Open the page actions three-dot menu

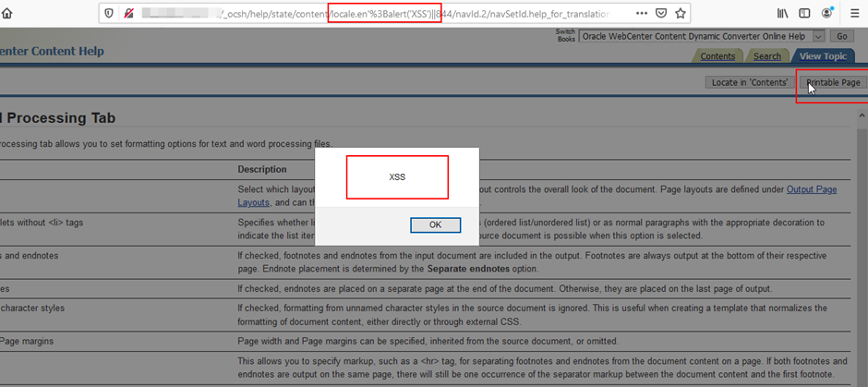(x=641, y=13)
